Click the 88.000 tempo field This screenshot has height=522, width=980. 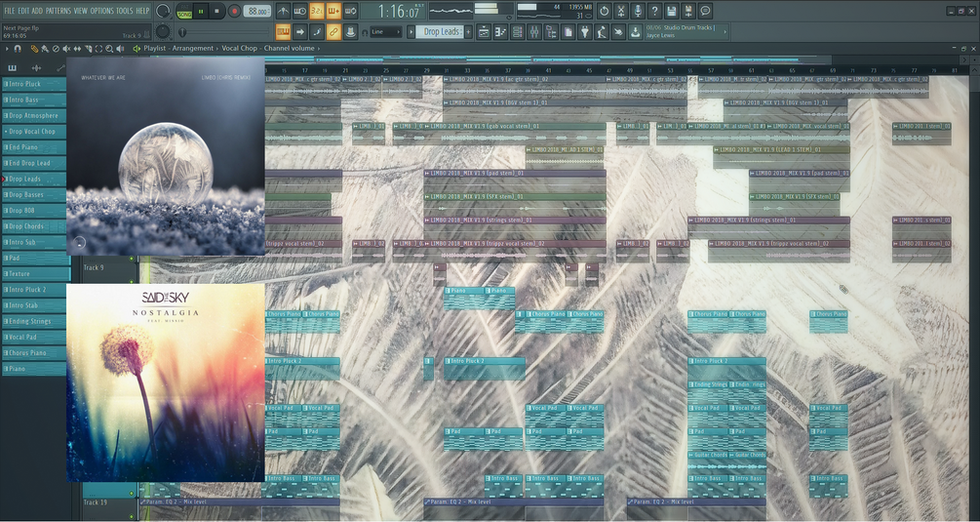[256, 12]
